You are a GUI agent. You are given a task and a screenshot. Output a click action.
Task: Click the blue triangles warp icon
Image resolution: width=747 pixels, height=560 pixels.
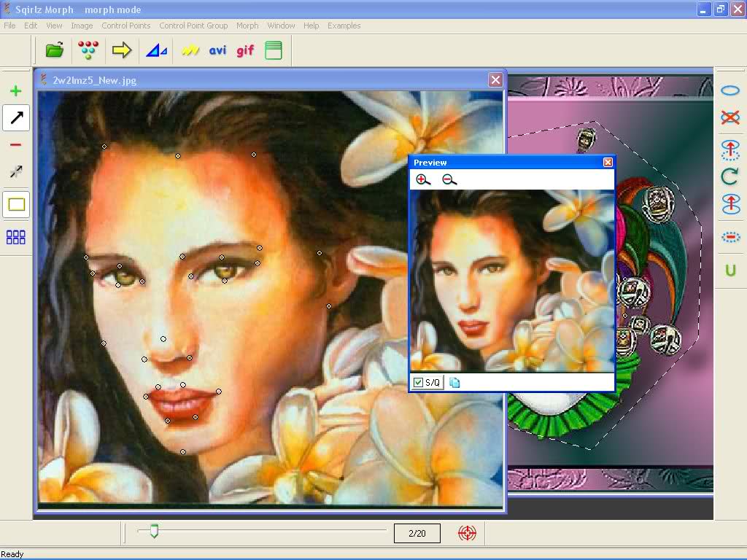coord(156,50)
